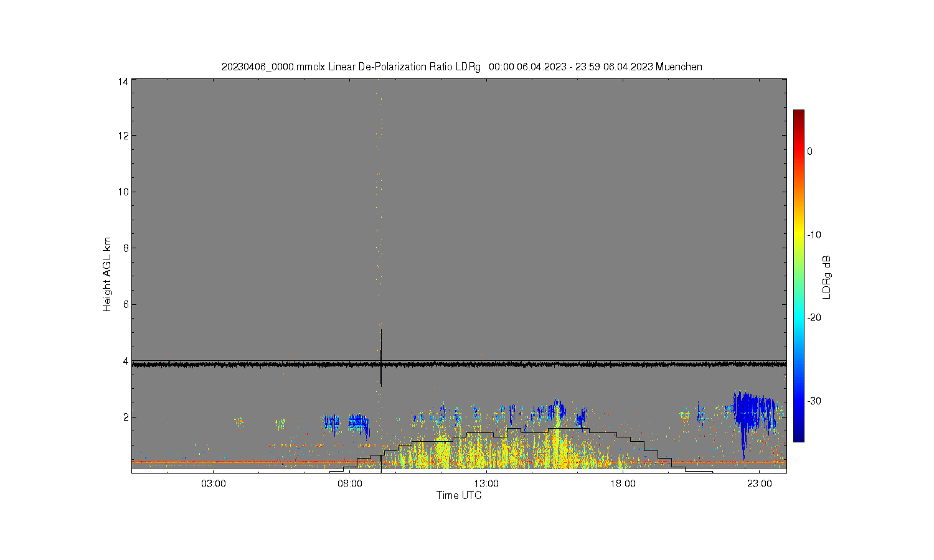The image size is (934, 560).
Task: Click the 'Height AGL km' axis label
Action: (107, 274)
